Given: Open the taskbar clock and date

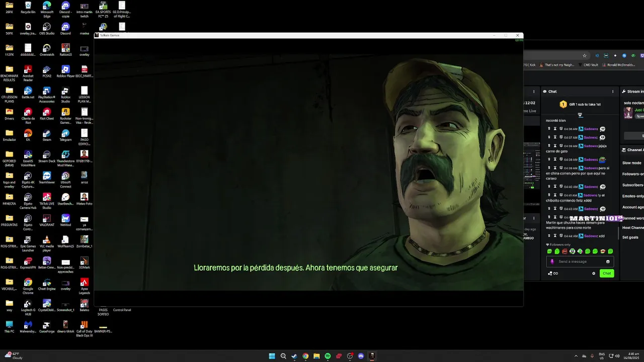Looking at the screenshot, I should (632, 356).
